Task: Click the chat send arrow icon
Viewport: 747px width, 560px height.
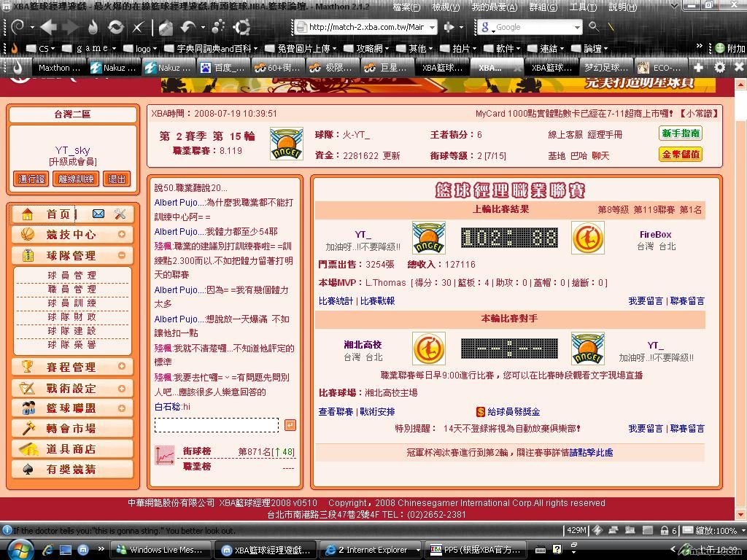Action: [x=290, y=425]
